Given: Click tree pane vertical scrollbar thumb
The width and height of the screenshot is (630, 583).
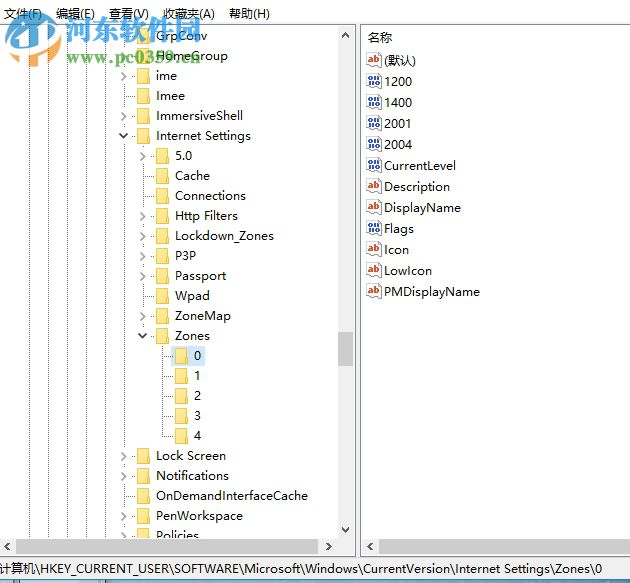Looking at the screenshot, I should (345, 349).
